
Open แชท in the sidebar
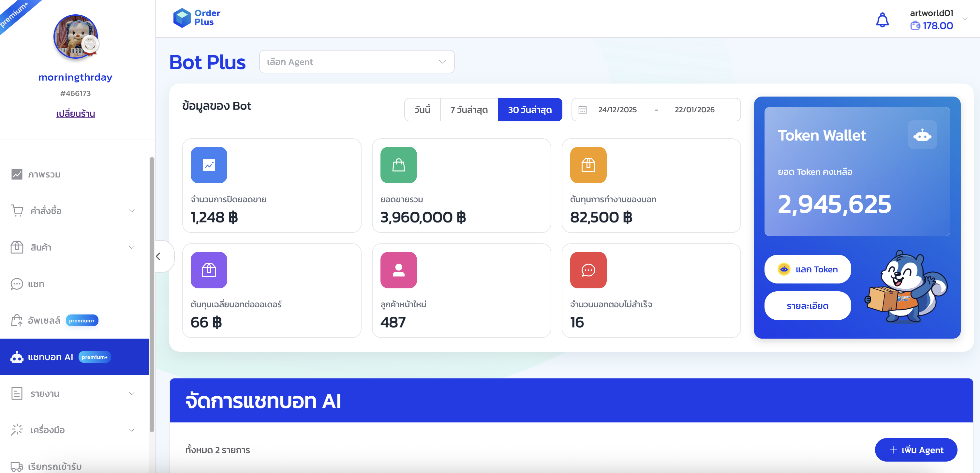point(36,283)
